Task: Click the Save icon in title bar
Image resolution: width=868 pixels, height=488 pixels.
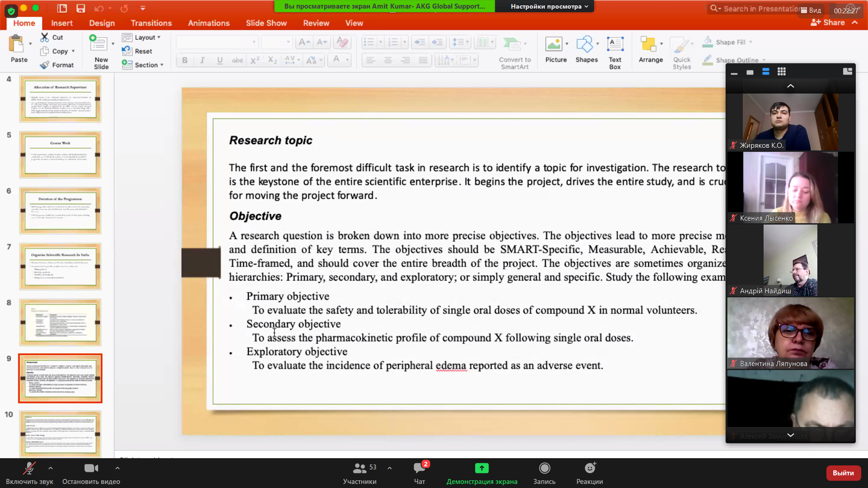Action: [80, 8]
